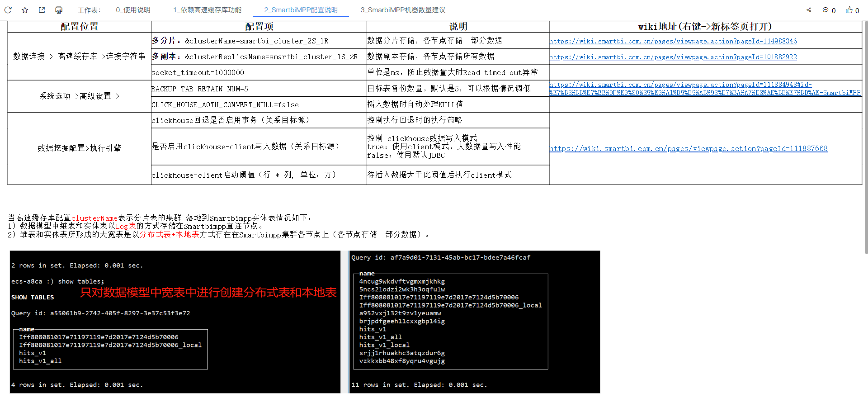Click the 系统选项 > 高级设置 cell
Image resolution: width=868 pixels, height=398 pixels.
click(80, 96)
